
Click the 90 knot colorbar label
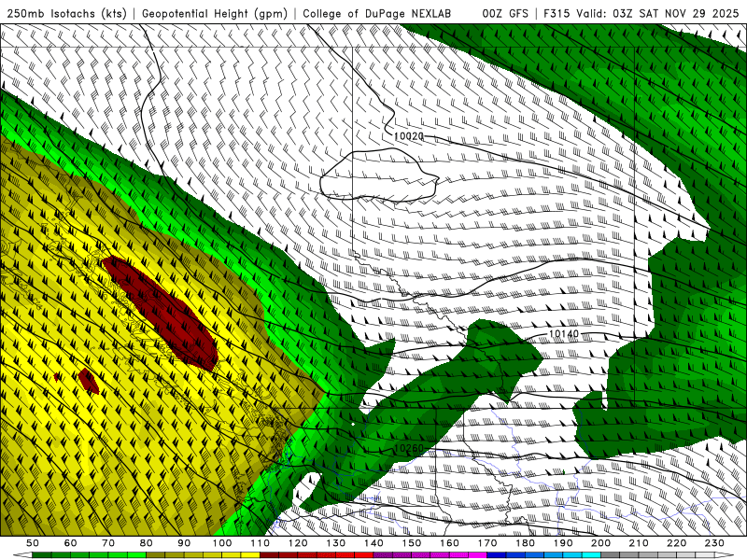point(184,543)
